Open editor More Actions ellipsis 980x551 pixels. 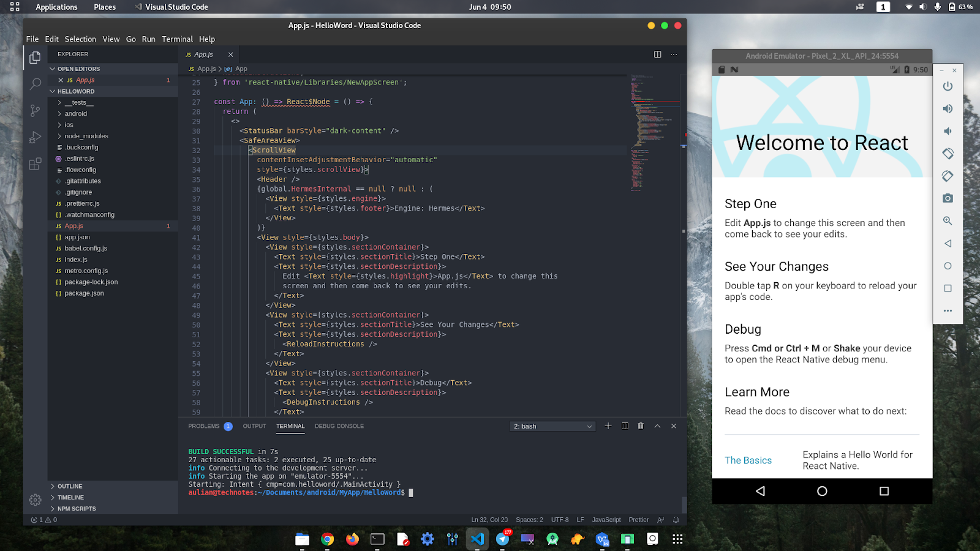click(674, 54)
